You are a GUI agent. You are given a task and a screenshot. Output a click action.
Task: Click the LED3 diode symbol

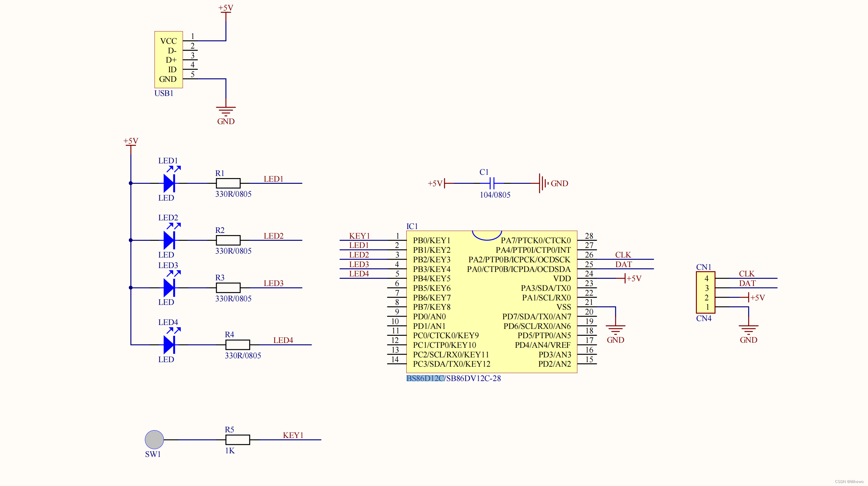169,288
